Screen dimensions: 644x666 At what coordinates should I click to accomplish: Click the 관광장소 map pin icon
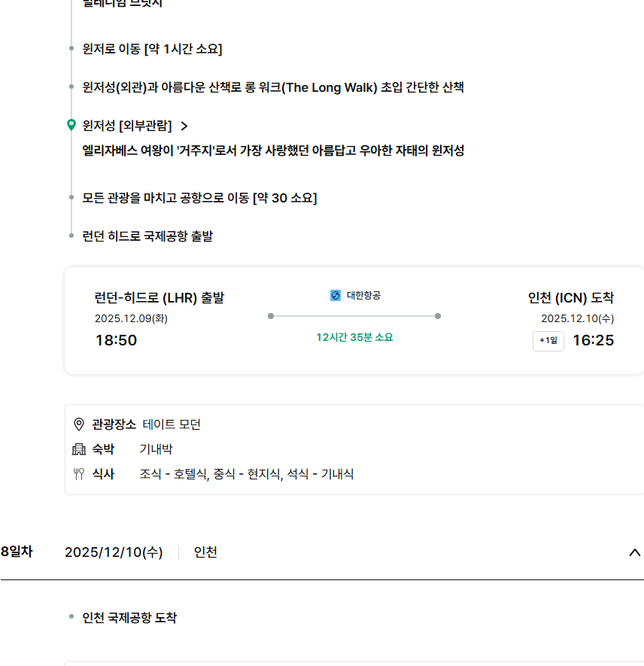pos(79,424)
